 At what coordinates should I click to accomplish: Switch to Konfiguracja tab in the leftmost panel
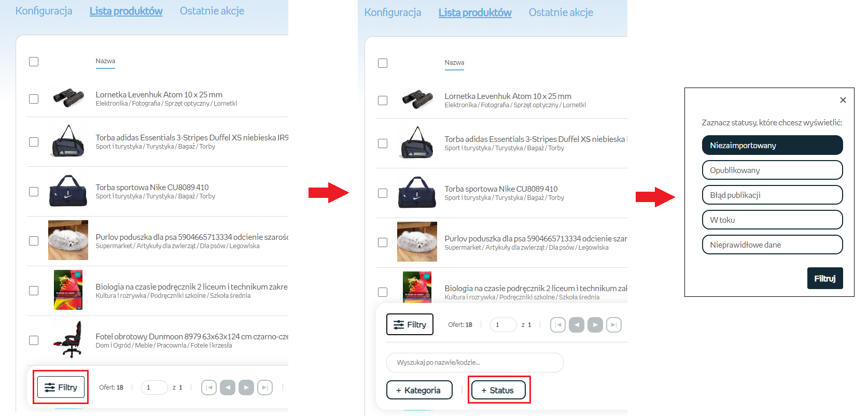coord(44,11)
